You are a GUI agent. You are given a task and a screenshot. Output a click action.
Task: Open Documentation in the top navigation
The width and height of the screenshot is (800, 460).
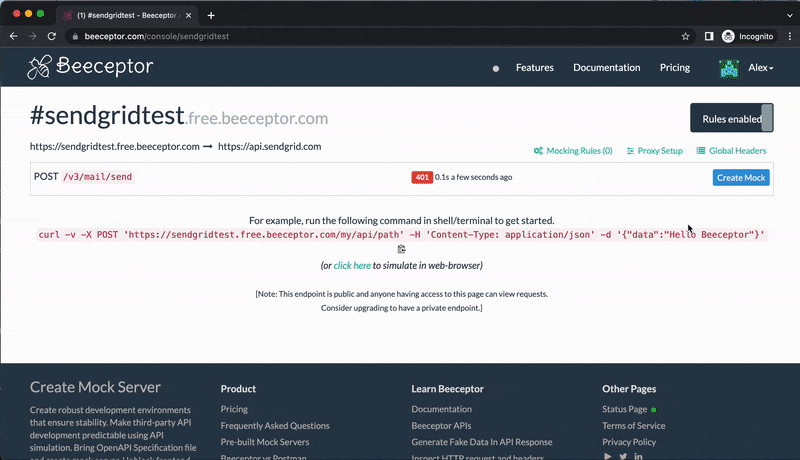click(606, 68)
